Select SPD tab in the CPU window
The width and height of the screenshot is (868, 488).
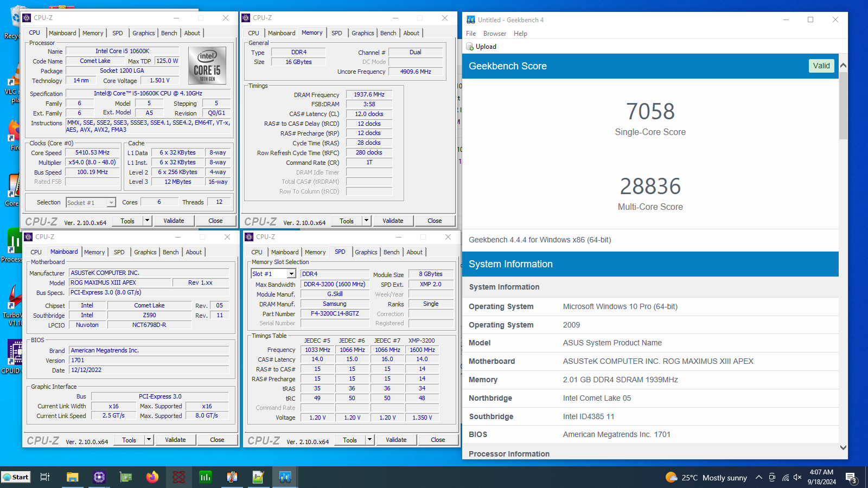pos(118,33)
